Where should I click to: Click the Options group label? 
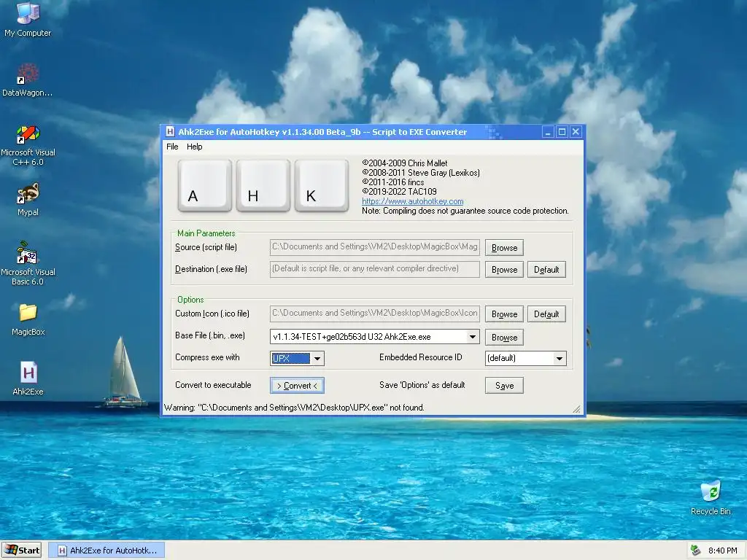click(x=190, y=300)
